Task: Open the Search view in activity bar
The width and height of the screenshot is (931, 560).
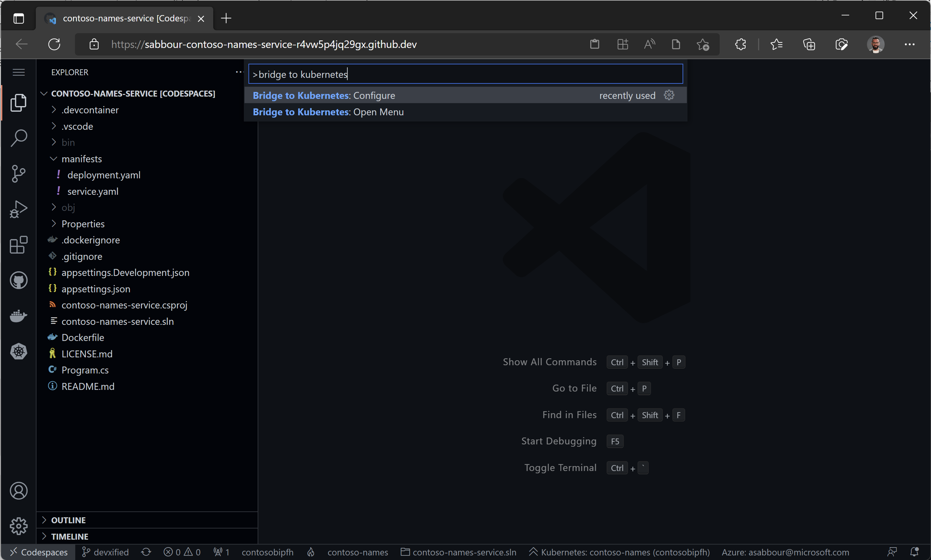Action: pyautogui.click(x=19, y=138)
